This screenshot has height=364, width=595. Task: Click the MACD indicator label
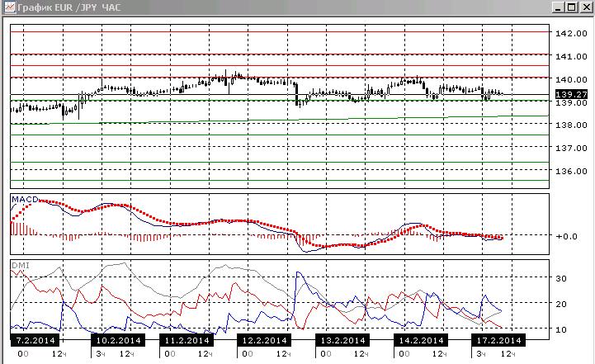(25, 199)
